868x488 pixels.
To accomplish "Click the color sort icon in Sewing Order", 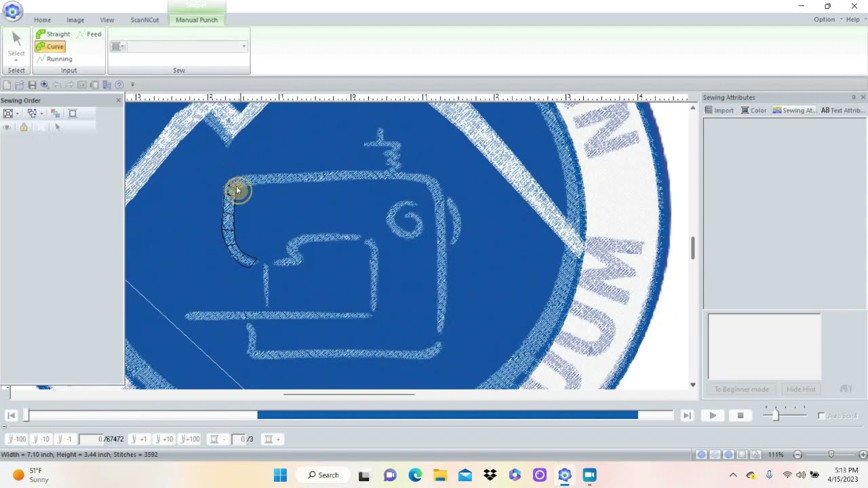I will 56,113.
